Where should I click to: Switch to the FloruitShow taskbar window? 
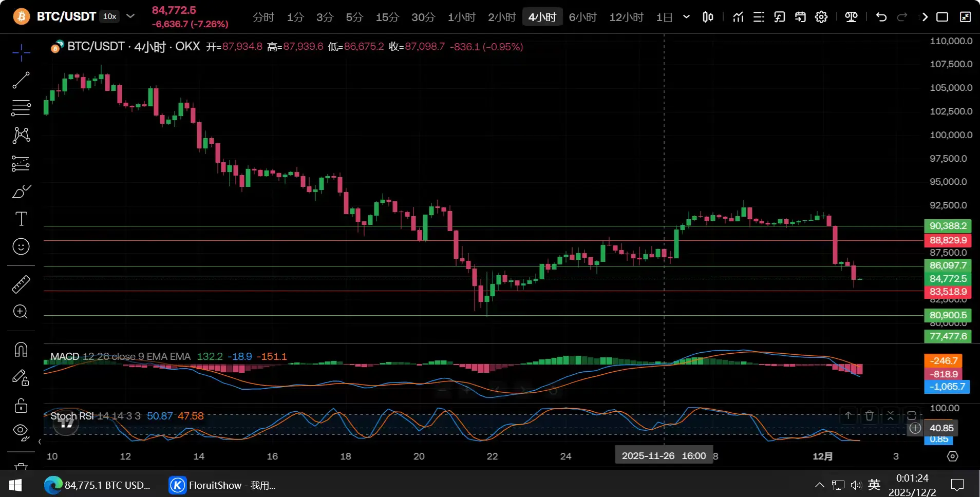(223, 485)
